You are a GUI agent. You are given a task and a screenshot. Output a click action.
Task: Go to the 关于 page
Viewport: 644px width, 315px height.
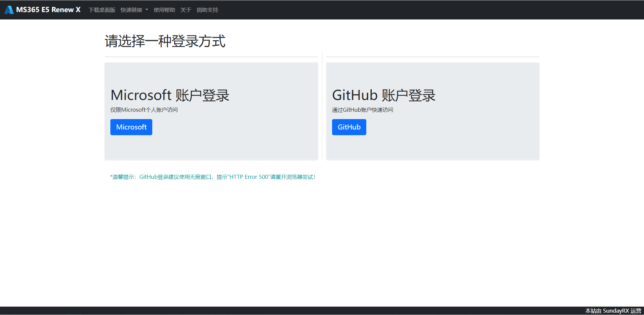click(186, 10)
